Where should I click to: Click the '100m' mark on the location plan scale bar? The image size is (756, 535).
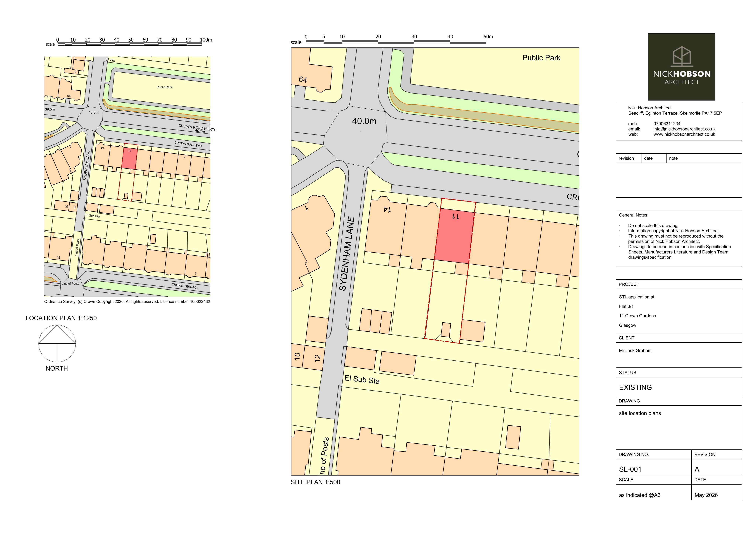[x=206, y=40]
